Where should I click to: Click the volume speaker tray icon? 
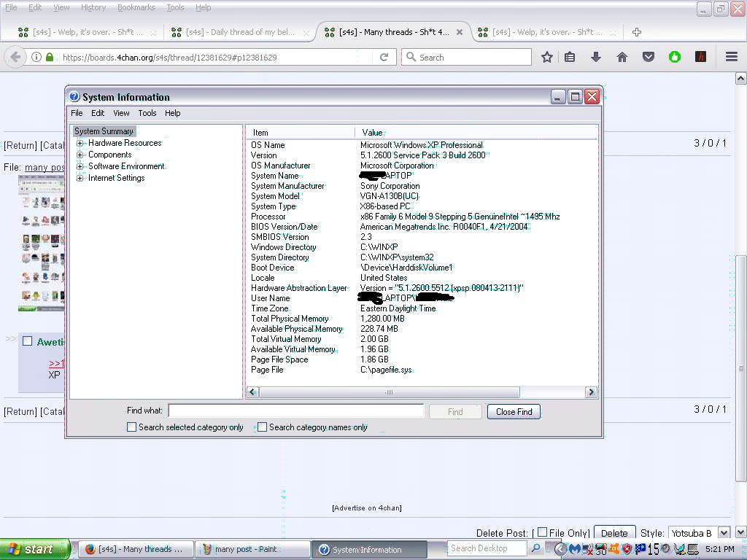coord(665,549)
